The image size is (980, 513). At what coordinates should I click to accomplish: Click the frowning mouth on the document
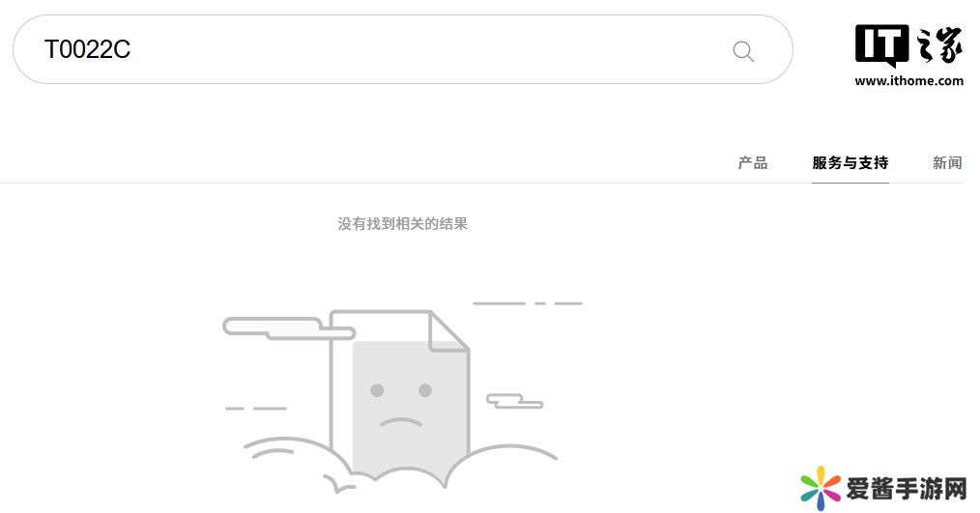click(x=401, y=422)
